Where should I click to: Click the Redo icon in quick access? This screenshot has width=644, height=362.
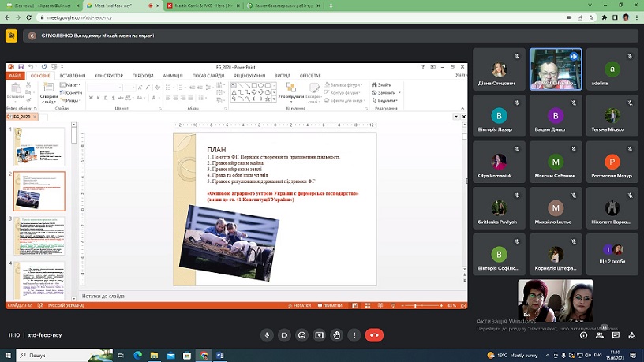(x=44, y=67)
